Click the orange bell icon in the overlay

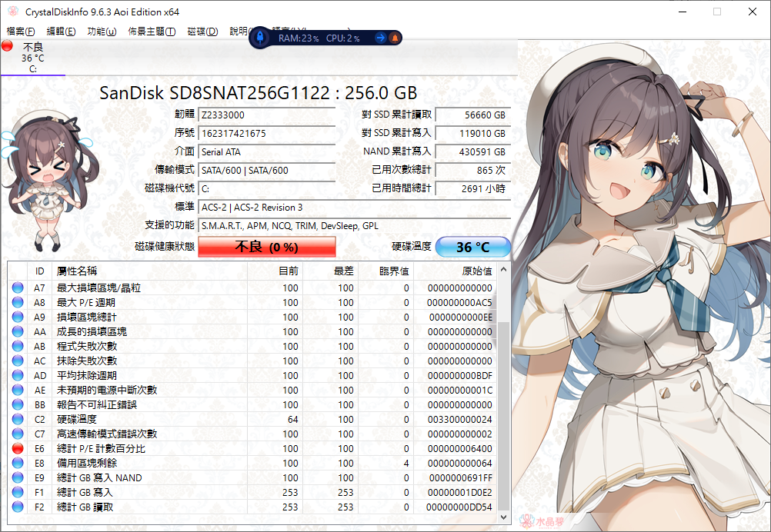coord(395,38)
